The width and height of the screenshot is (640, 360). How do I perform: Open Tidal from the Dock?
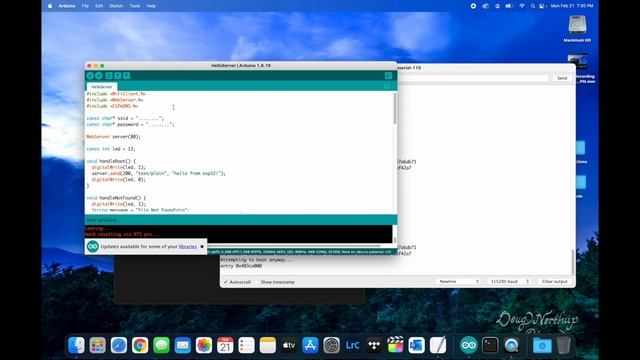[x=373, y=346]
